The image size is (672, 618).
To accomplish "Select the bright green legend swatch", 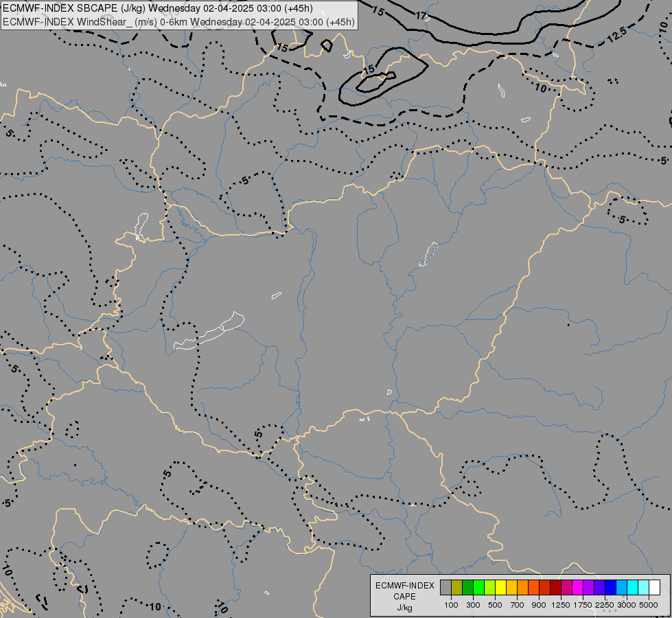I will pos(478,587).
